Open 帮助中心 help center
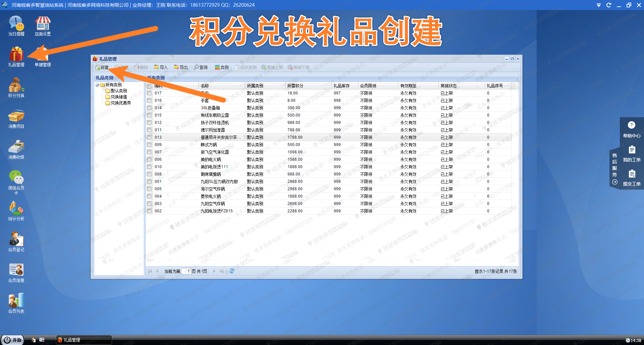 coord(632,130)
